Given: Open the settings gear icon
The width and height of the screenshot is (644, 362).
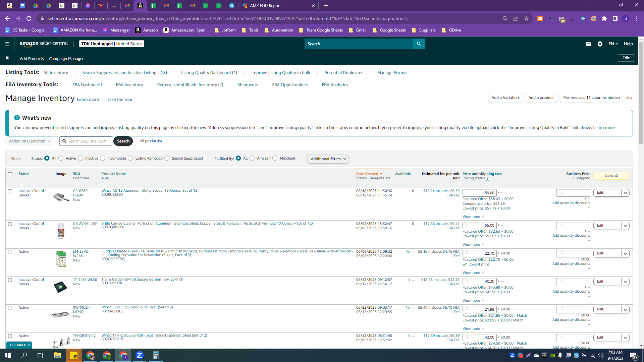Looking at the screenshot, I should point(600,44).
